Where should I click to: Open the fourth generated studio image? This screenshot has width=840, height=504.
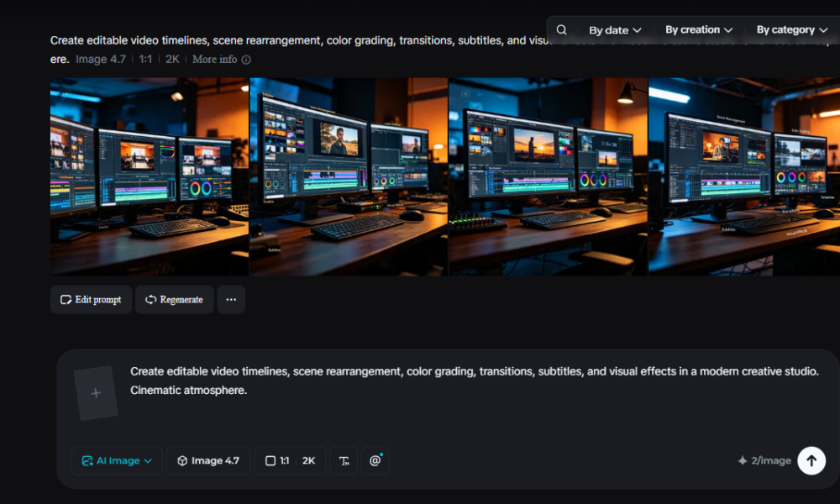tap(744, 176)
